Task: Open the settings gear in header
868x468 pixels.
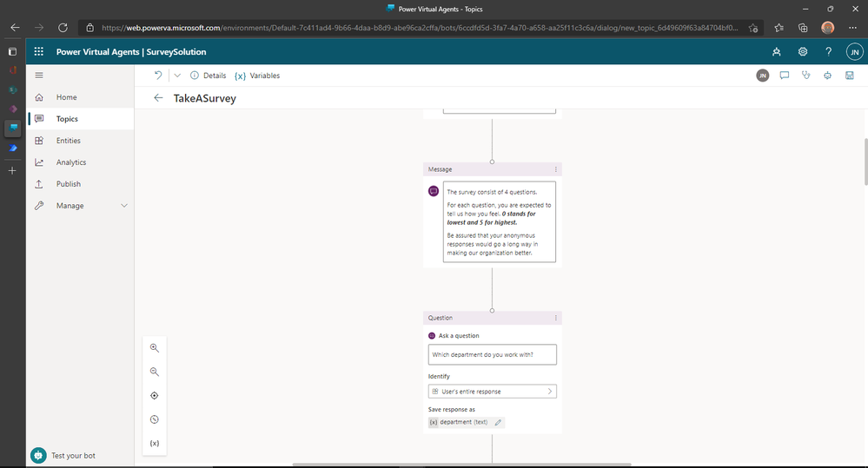Action: (x=803, y=51)
